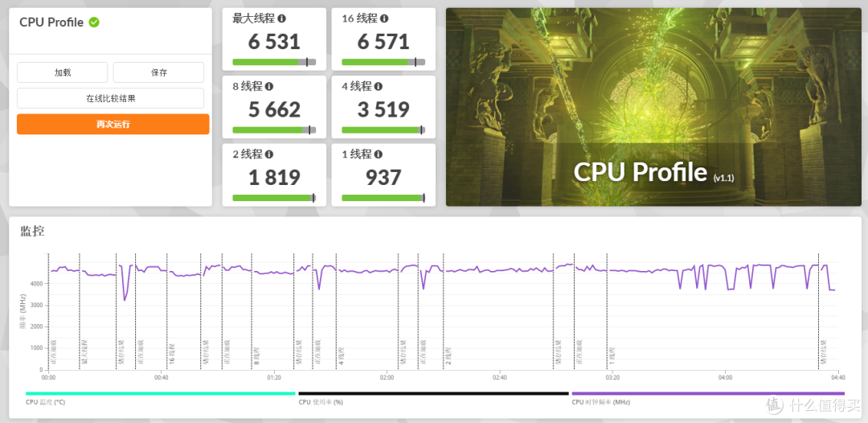
Task: Open info icon next to 2 线程
Action: coord(269,154)
